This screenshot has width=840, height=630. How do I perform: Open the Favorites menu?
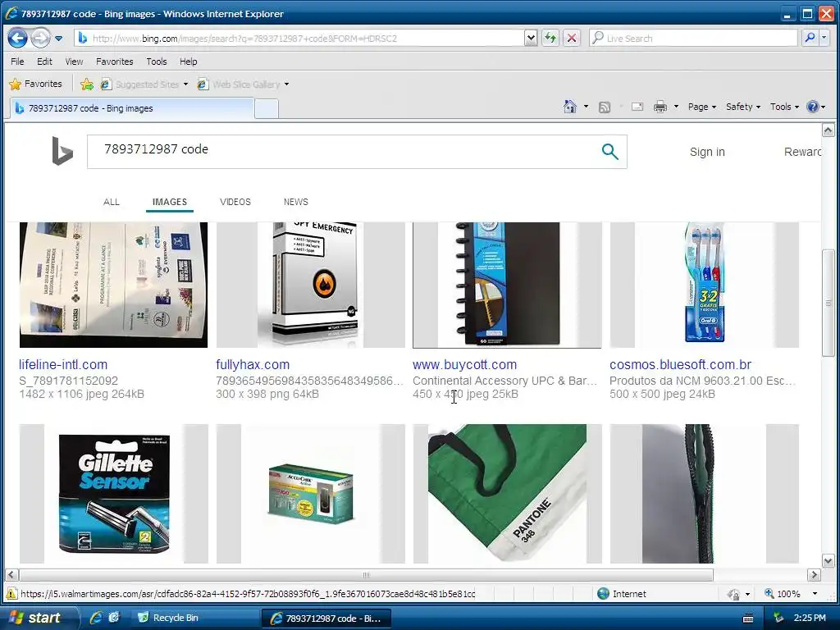(115, 62)
